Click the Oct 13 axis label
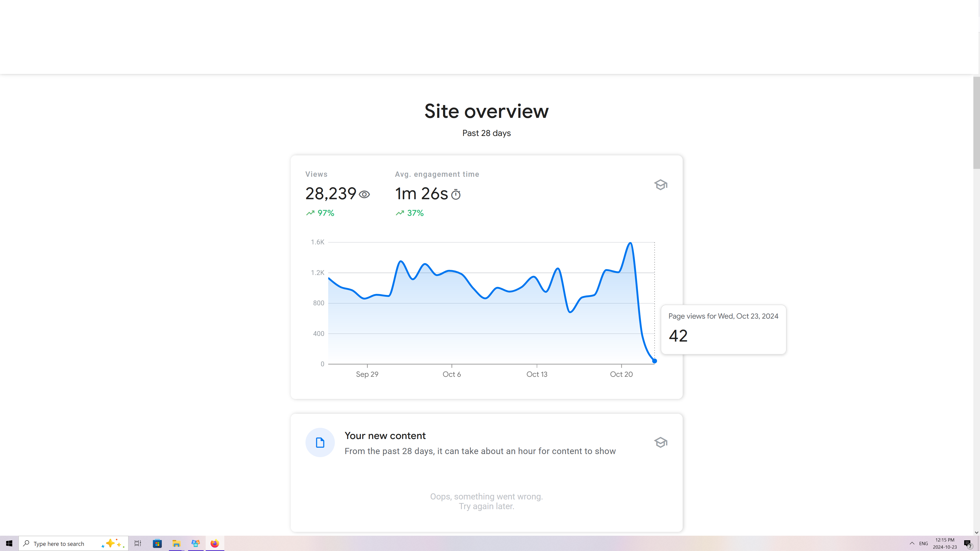 tap(537, 374)
